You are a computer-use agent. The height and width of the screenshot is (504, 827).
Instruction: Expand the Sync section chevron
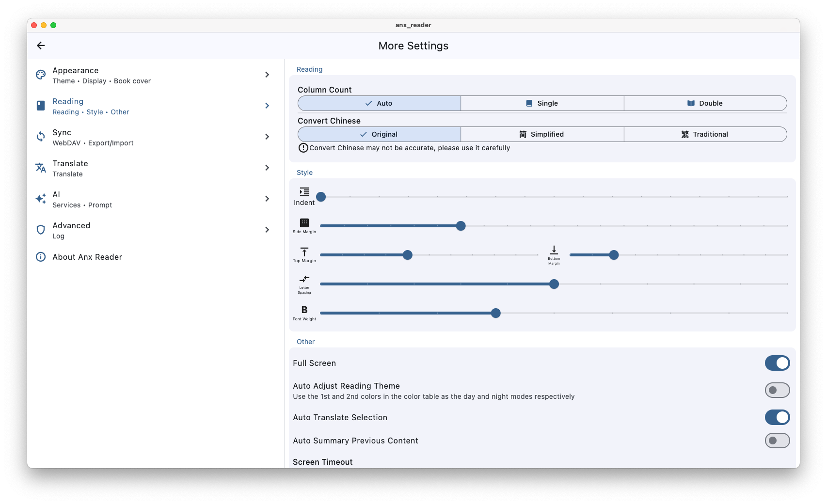tap(267, 137)
